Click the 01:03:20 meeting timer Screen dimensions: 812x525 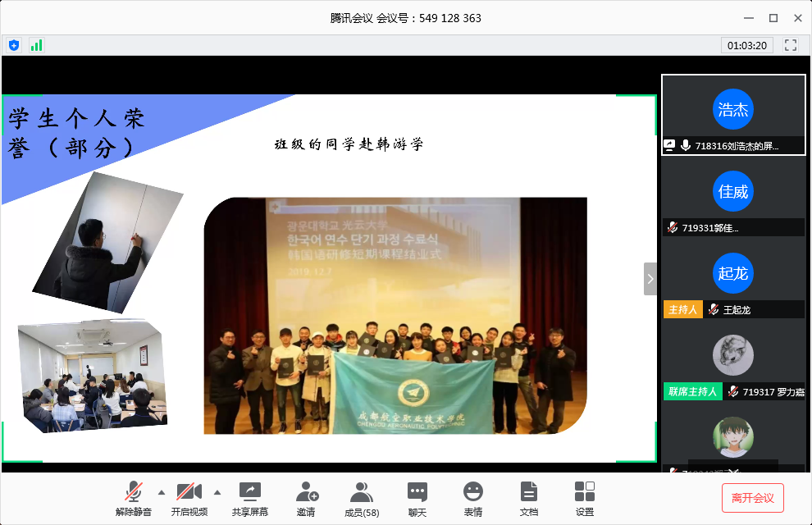(x=746, y=46)
